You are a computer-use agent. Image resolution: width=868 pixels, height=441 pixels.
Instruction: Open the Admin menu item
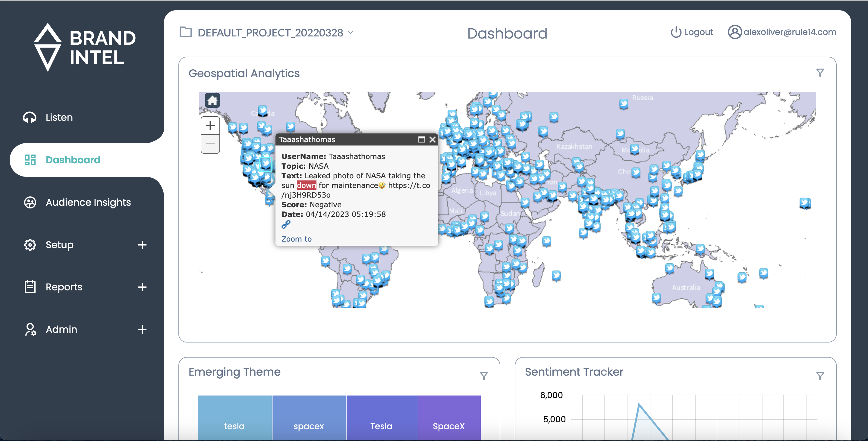click(x=61, y=329)
